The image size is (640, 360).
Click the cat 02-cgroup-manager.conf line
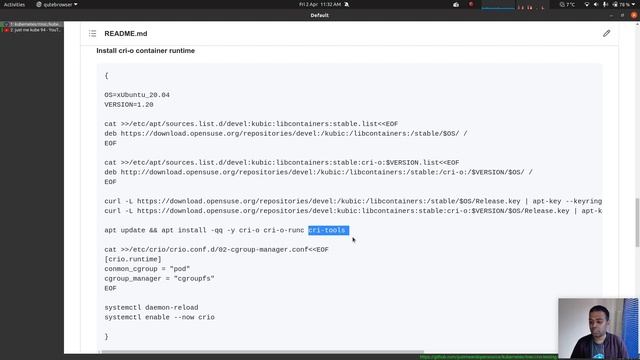(x=216, y=249)
